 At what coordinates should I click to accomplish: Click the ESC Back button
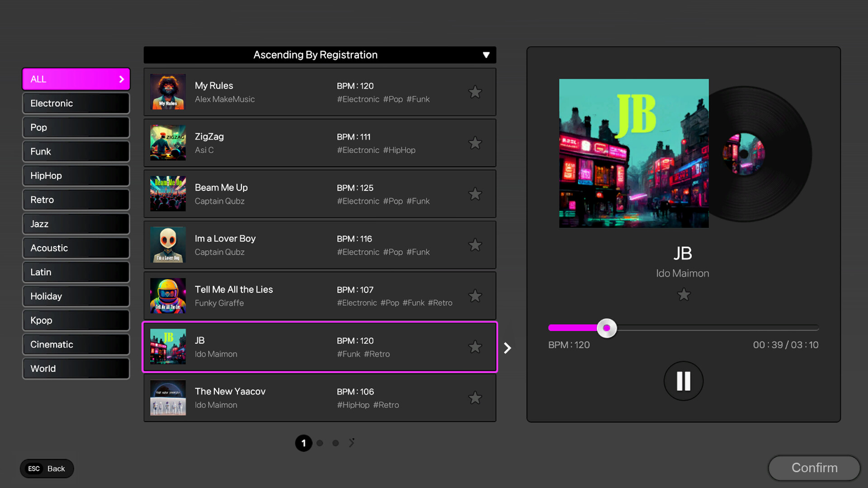pyautogui.click(x=47, y=469)
